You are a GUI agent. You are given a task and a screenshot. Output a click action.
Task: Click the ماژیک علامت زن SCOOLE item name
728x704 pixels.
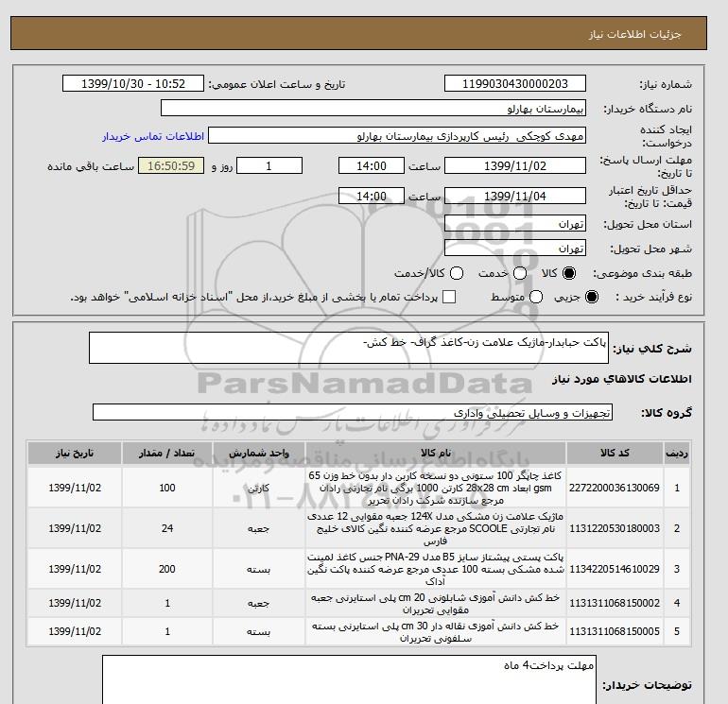tap(436, 528)
